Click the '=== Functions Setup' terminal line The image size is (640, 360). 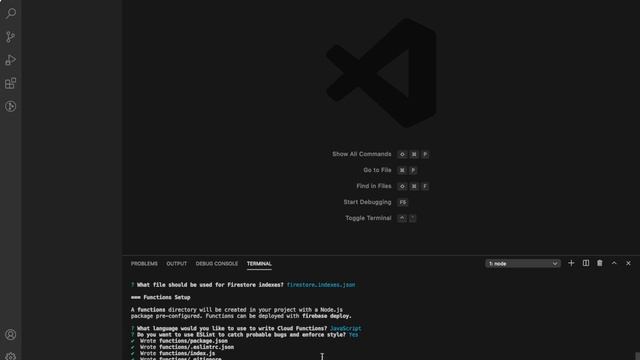161,298
